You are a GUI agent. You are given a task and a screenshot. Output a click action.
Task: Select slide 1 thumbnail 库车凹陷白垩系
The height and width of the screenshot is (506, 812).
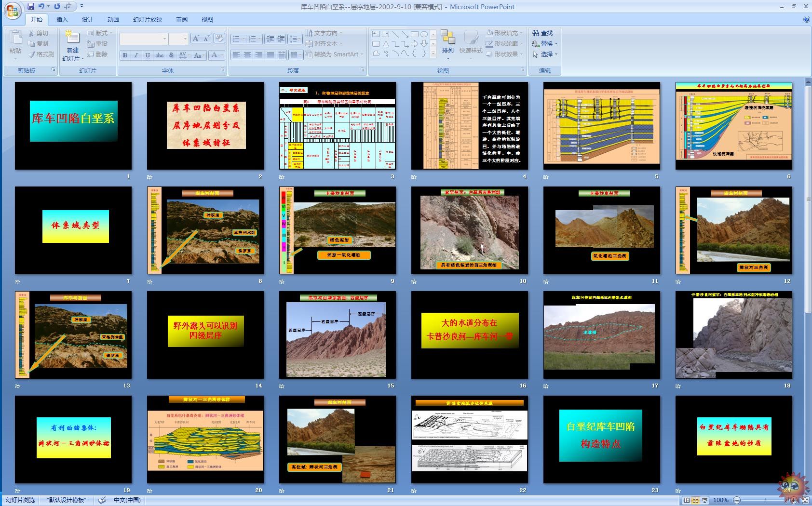73,125
